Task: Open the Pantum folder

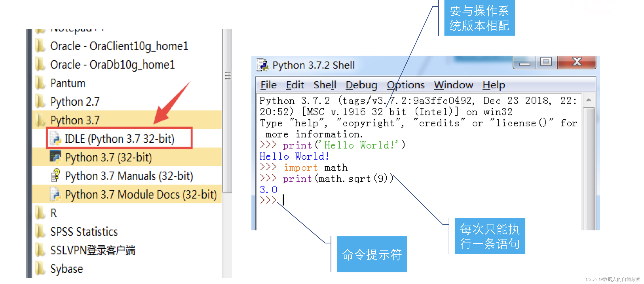Action: (x=68, y=83)
